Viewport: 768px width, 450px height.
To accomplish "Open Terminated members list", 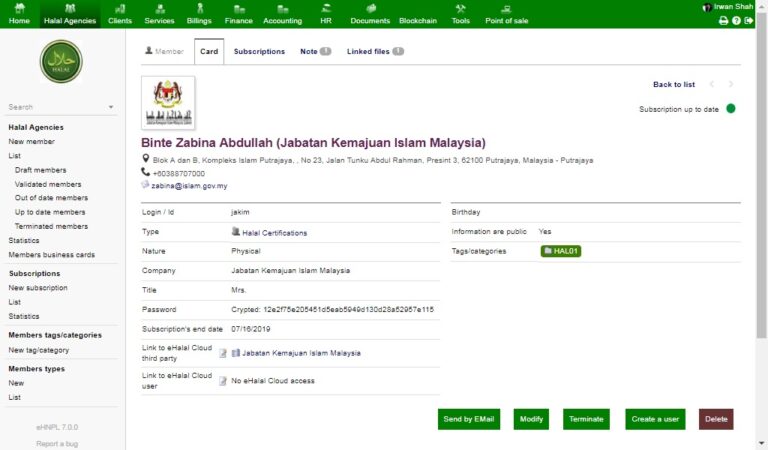I will tap(51, 226).
